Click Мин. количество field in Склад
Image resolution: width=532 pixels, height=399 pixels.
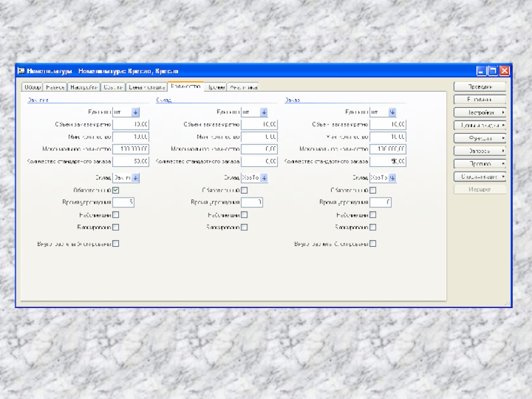tap(259, 137)
